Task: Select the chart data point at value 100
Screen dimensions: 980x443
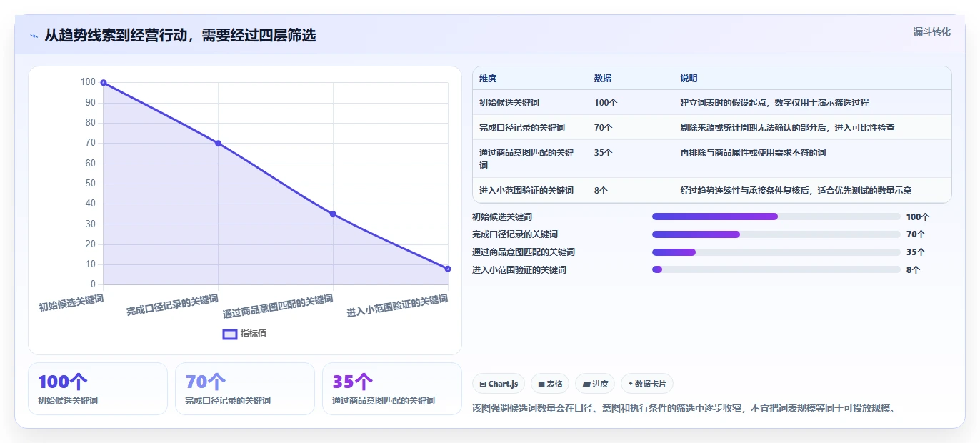Action: (104, 83)
